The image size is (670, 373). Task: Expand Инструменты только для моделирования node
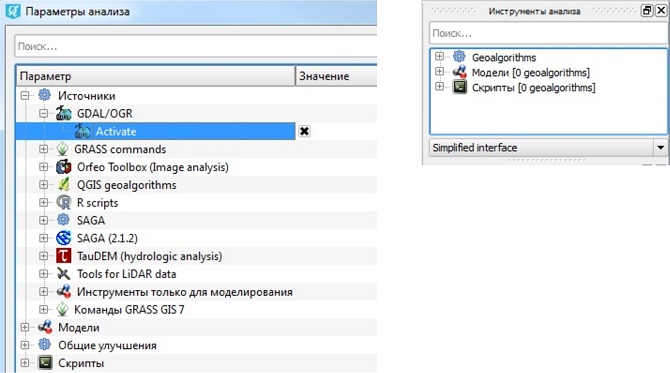tap(44, 292)
